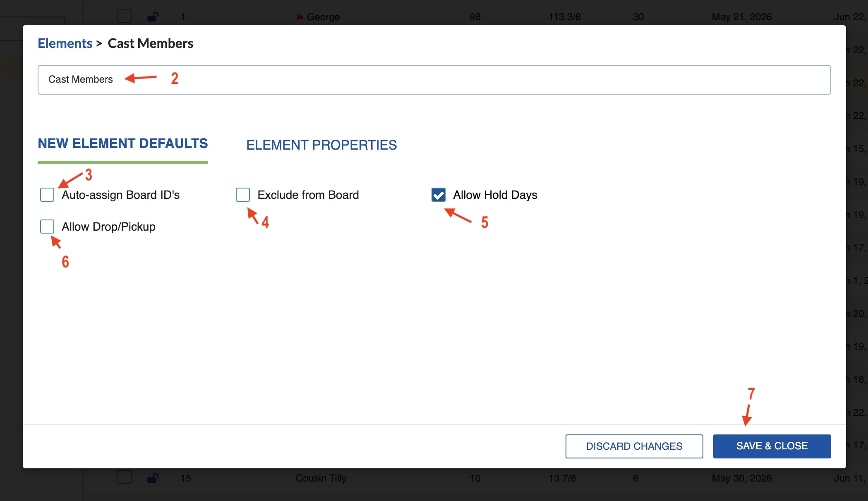Open the Elements breadcrumb link
Image resolution: width=868 pixels, height=501 pixels.
pyautogui.click(x=65, y=43)
